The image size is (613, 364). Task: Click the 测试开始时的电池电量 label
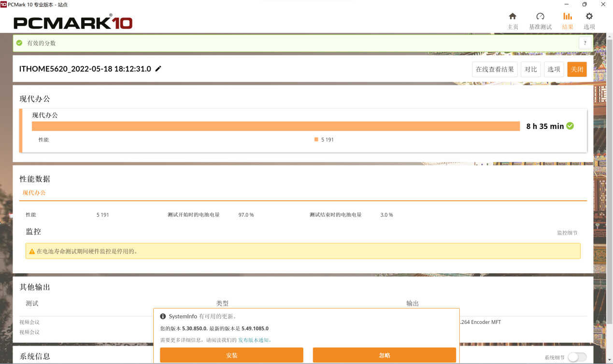tap(194, 215)
